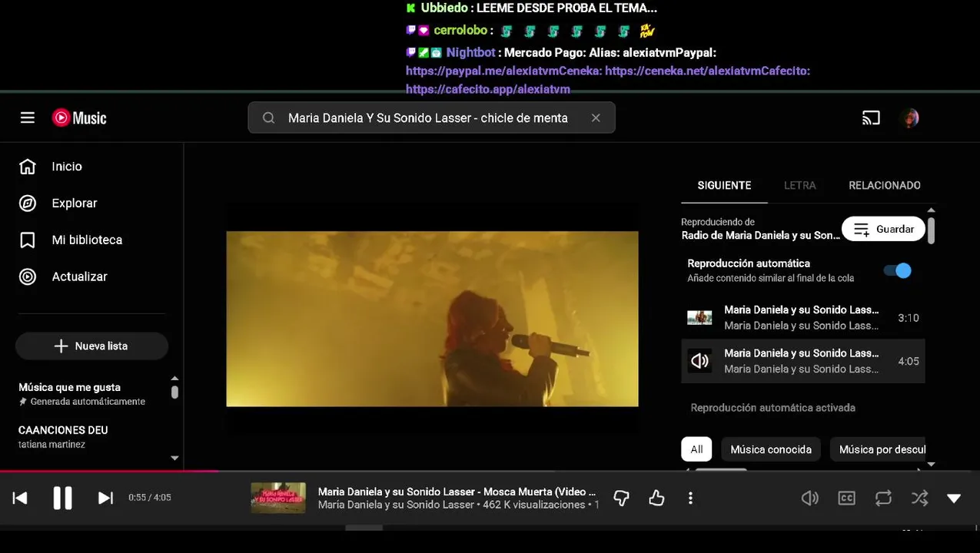This screenshot has height=553, width=980.
Task: Open the CAANCIONES DEU playlist
Action: pos(63,436)
